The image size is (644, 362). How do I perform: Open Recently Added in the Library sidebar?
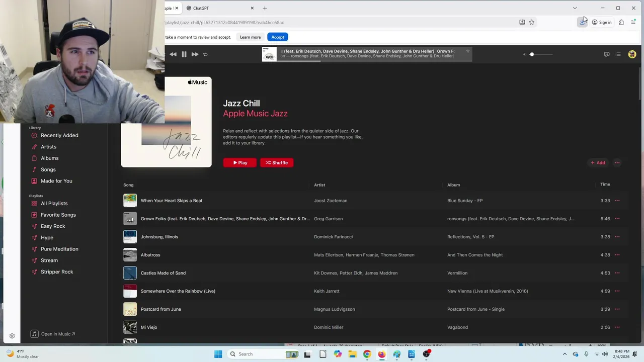(x=59, y=135)
